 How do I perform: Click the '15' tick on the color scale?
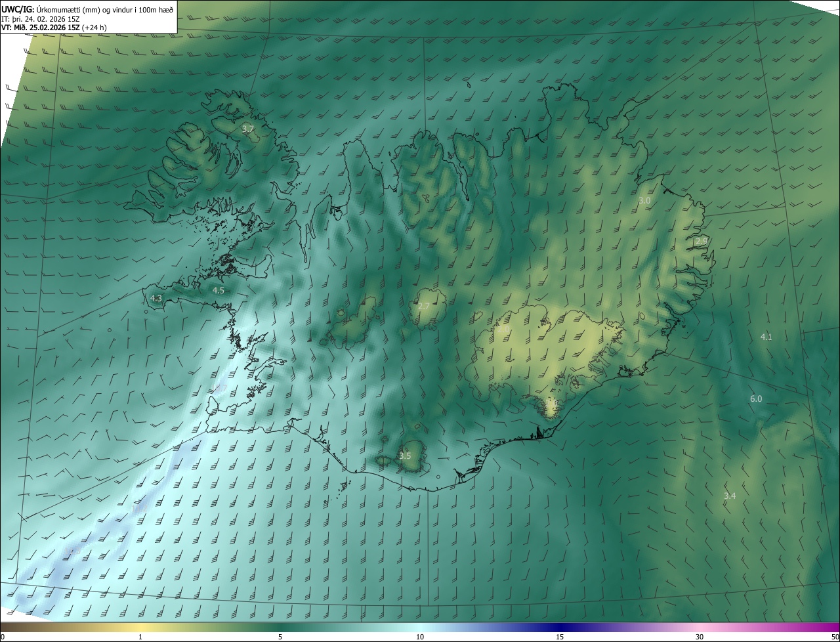(560, 637)
